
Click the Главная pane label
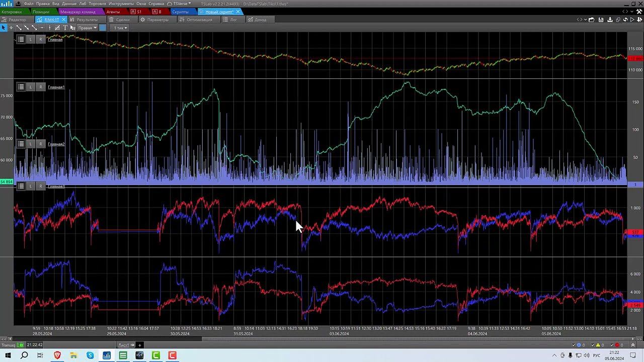(x=55, y=39)
